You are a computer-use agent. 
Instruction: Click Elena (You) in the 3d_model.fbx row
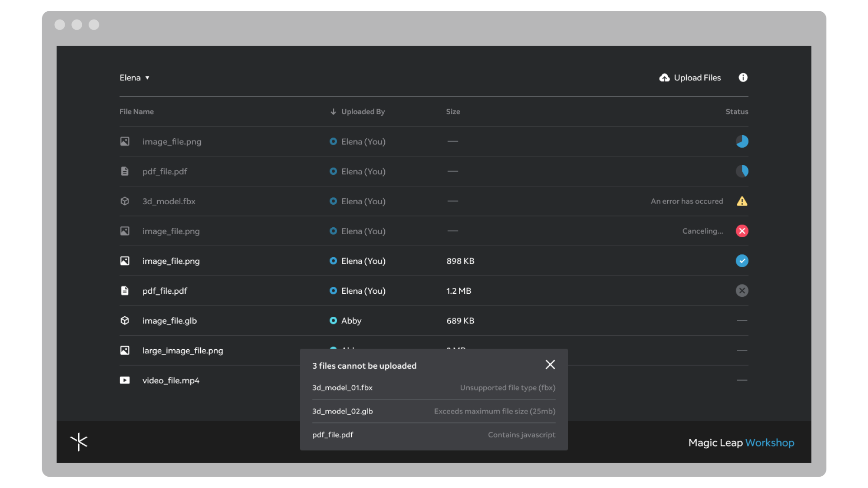(363, 201)
